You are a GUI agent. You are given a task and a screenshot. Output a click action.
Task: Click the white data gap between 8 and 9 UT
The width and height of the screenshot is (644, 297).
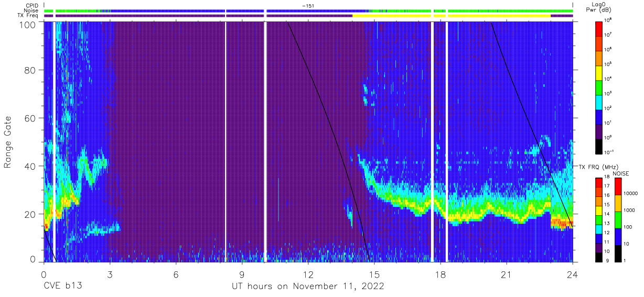pos(226,141)
